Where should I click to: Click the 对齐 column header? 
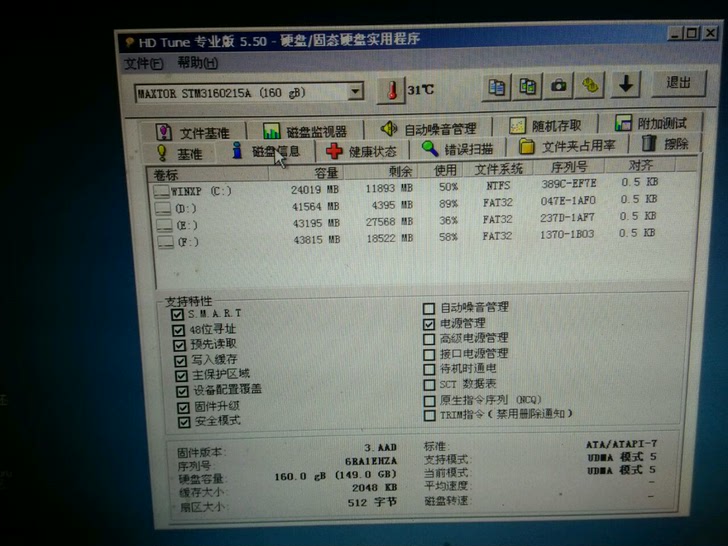coord(640,165)
